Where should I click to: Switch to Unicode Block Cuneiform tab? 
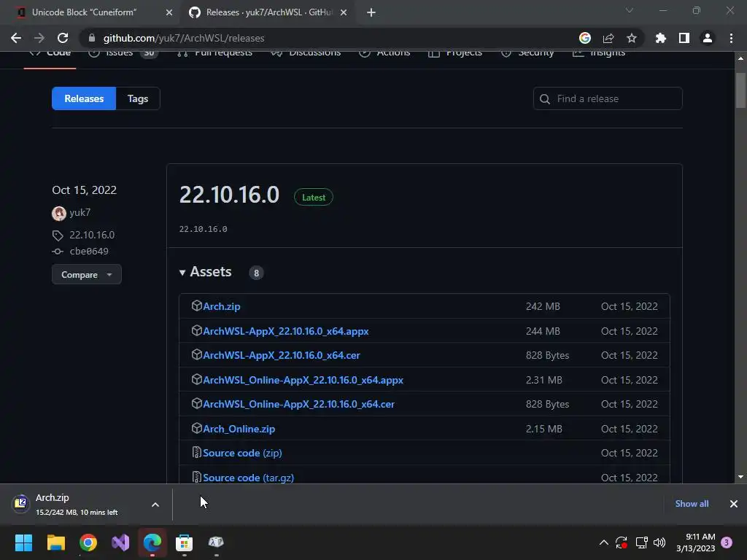pyautogui.click(x=85, y=12)
